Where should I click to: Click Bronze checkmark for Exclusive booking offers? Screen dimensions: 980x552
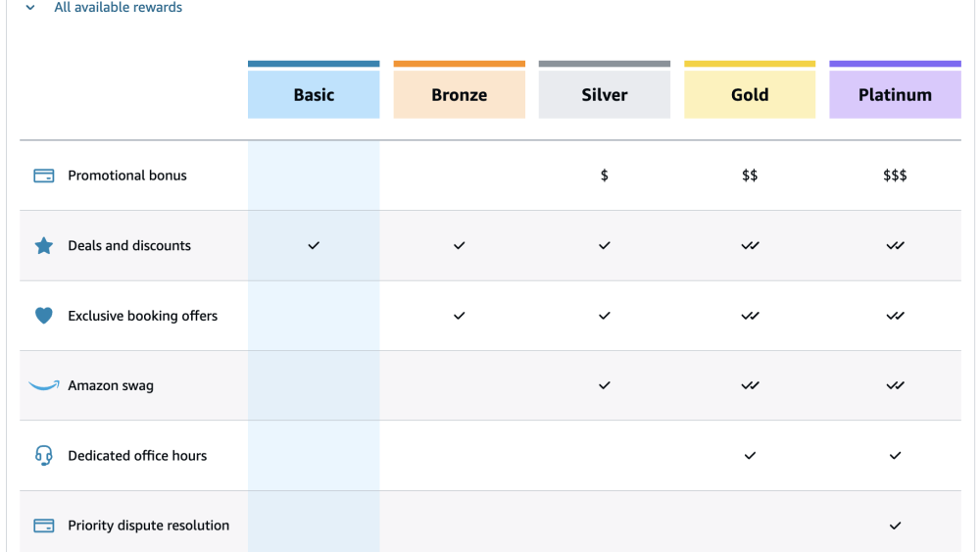click(x=459, y=316)
